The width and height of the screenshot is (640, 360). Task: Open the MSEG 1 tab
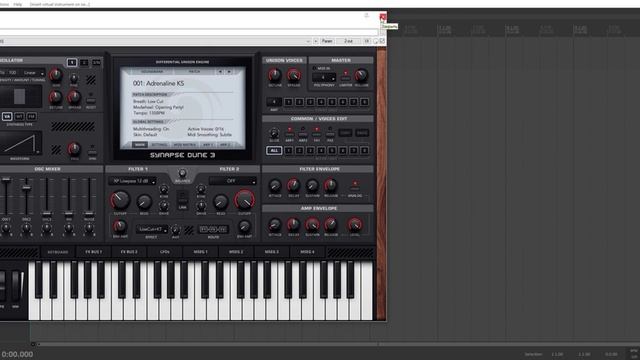click(x=200, y=252)
